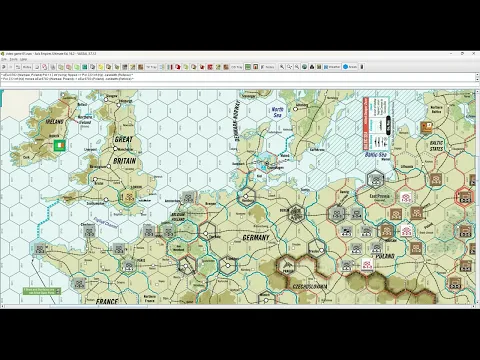The height and width of the screenshot is (360, 480).
Task: Select the unit stack on Berlin hex
Action: (x=295, y=213)
